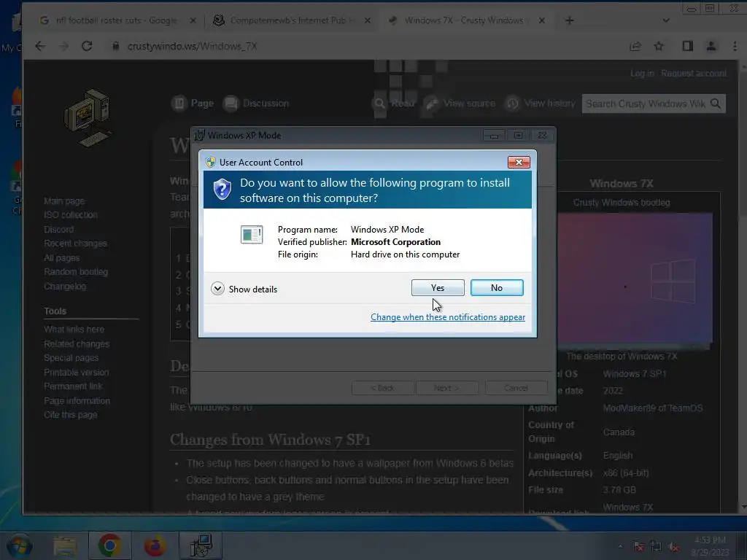Reload the current Chrome page
Viewport: 747px width, 560px height.
pos(87,46)
